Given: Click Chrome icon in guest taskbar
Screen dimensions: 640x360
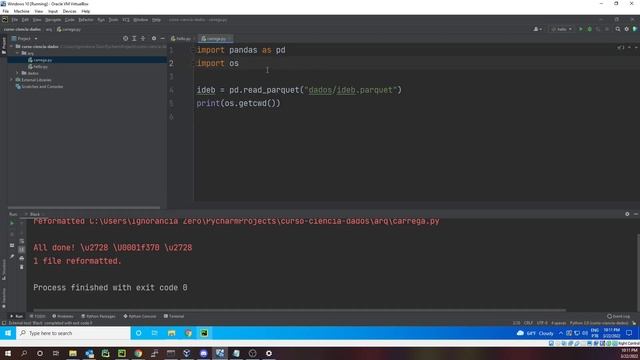Looking at the screenshot, I should tap(188, 333).
